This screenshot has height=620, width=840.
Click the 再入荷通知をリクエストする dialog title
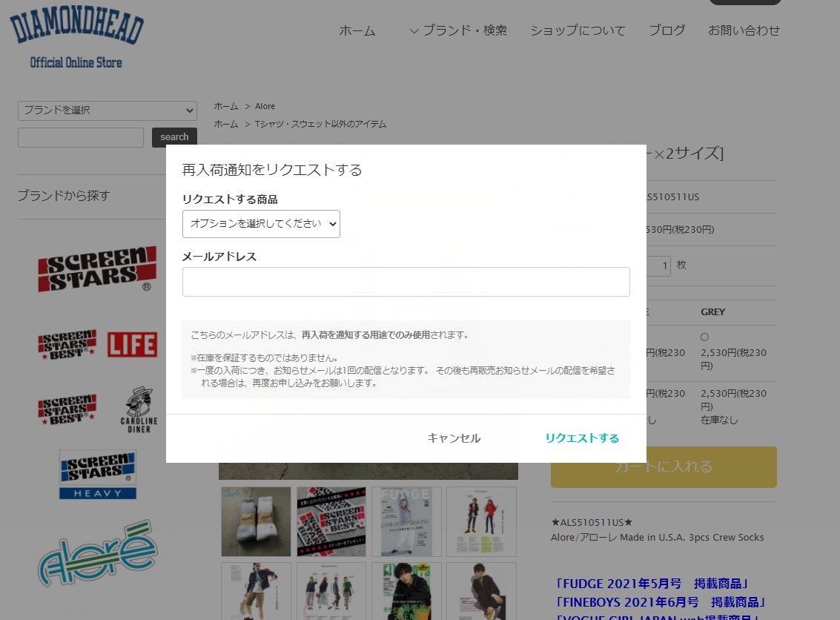tap(272, 170)
